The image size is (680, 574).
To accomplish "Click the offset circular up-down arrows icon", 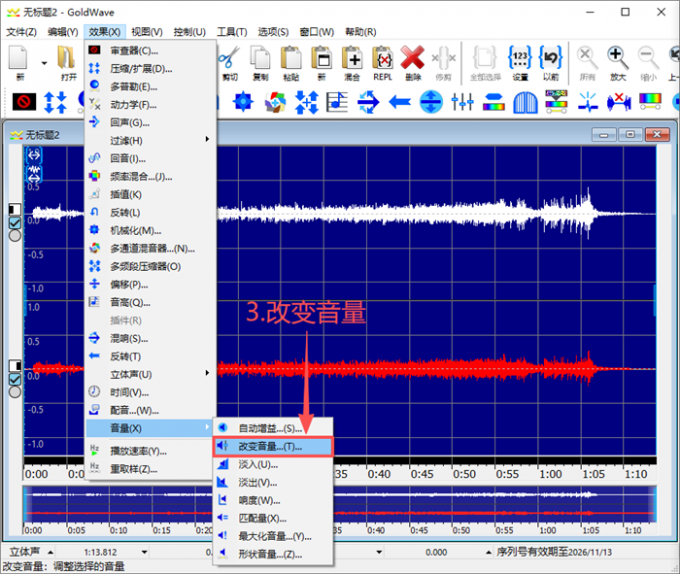I will (x=431, y=102).
